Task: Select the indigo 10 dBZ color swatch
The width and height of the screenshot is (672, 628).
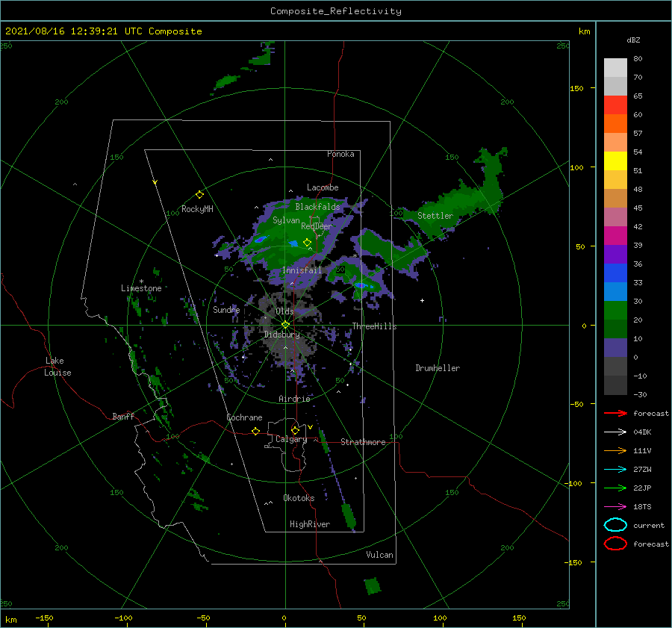Action: [x=615, y=347]
